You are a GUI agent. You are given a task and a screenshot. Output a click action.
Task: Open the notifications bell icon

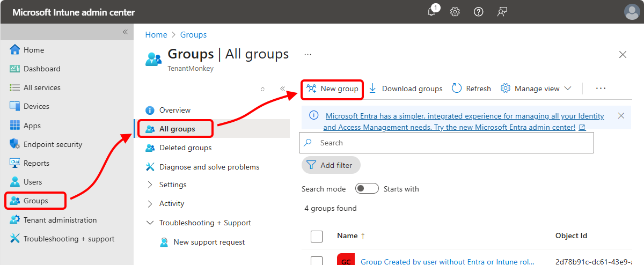432,12
